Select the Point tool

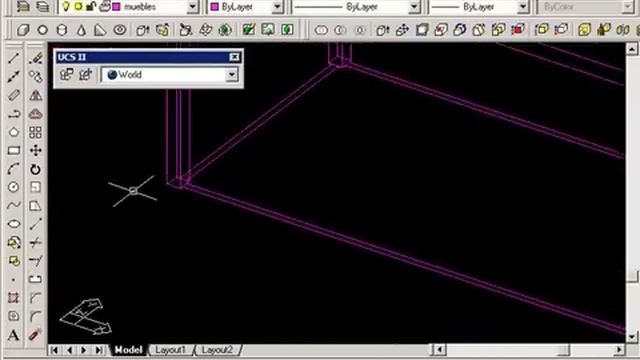(13, 280)
